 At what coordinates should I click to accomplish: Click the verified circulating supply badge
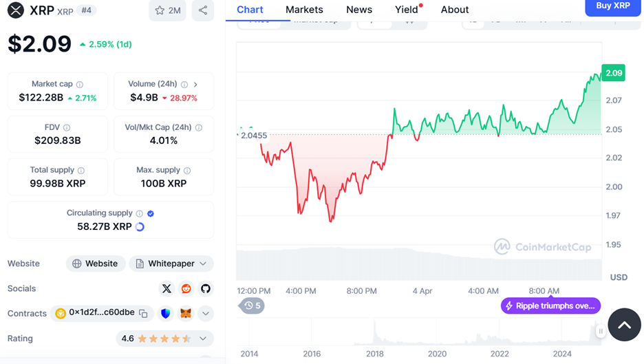point(151,213)
